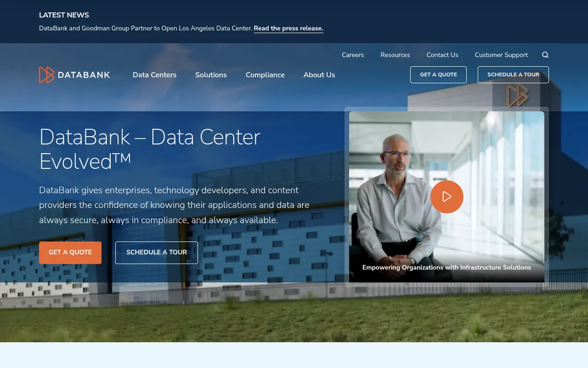Click the search magnifier icon
Screen dimensions: 588x368
[x=545, y=55]
